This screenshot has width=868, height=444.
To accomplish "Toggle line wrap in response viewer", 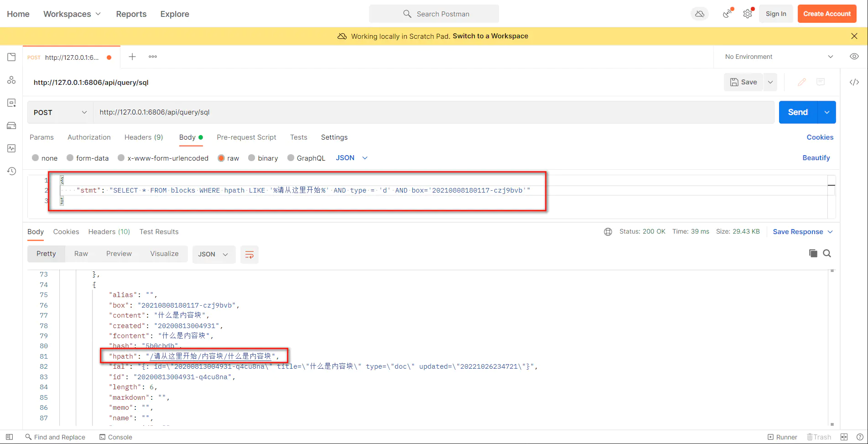I will 249,254.
